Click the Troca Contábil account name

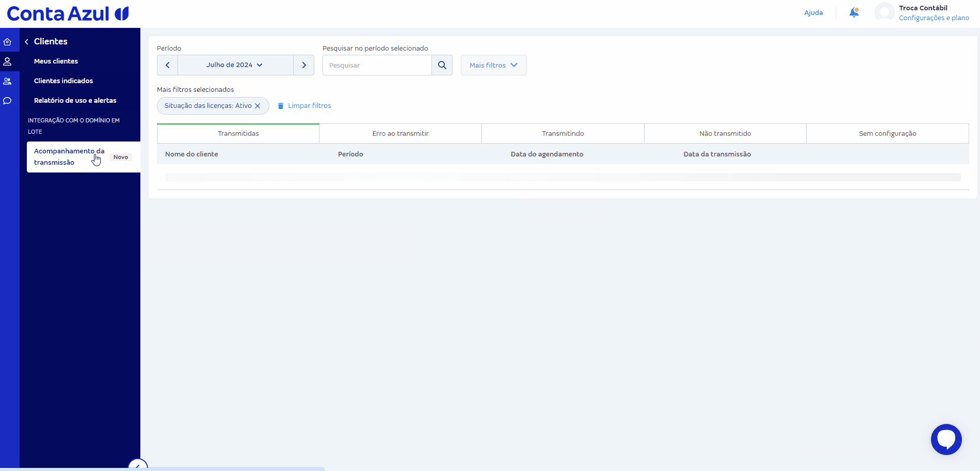pos(923,8)
